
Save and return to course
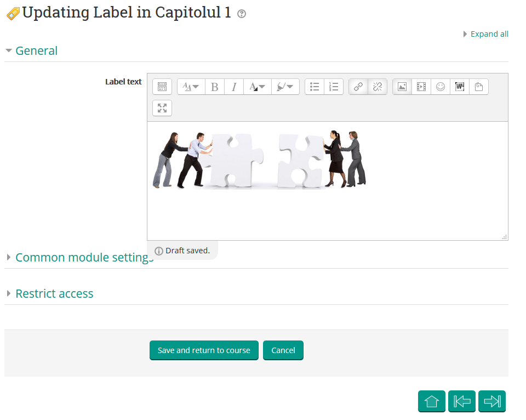204,350
